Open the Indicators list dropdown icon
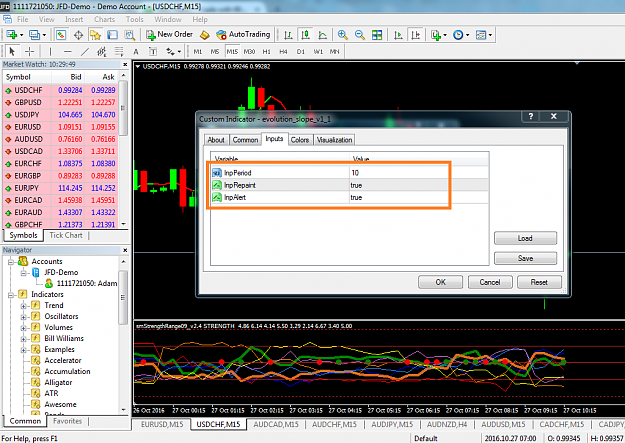 tap(438, 35)
